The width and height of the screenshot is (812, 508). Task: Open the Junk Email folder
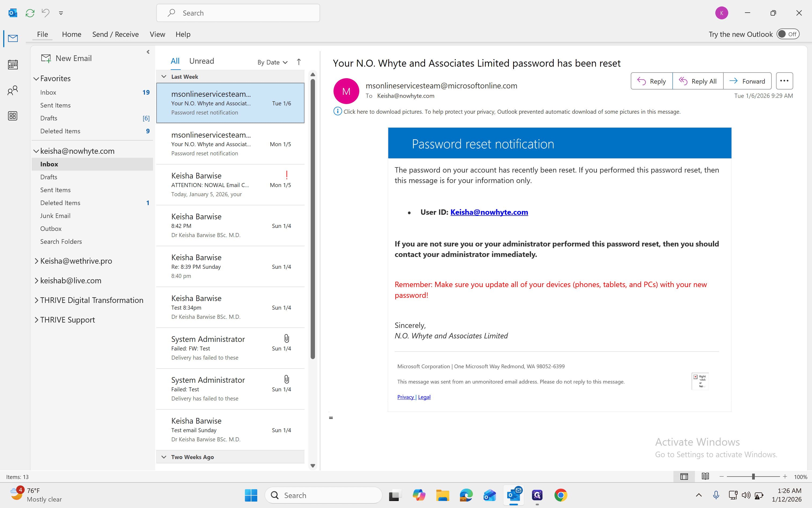(x=93, y=216)
